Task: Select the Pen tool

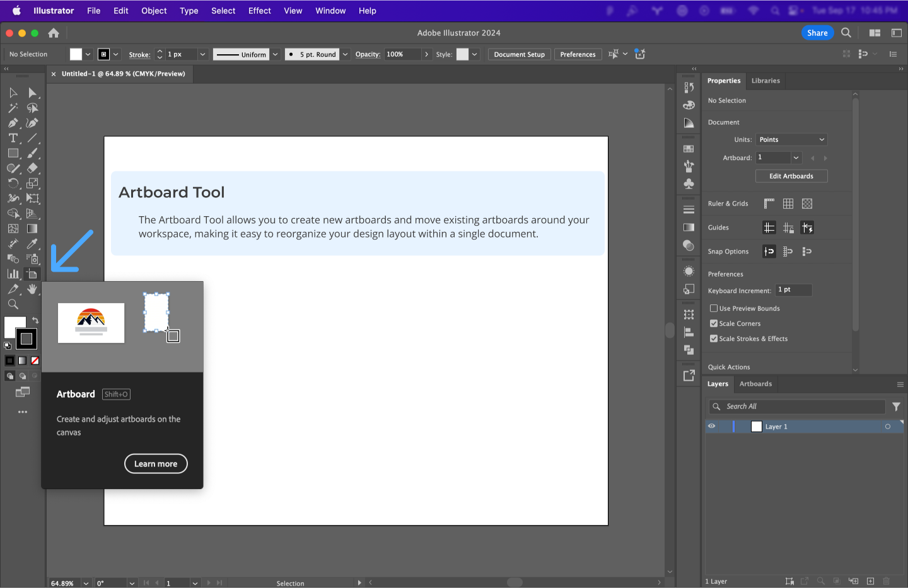Action: pyautogui.click(x=13, y=123)
